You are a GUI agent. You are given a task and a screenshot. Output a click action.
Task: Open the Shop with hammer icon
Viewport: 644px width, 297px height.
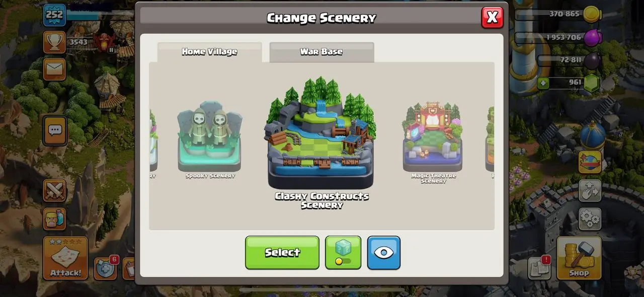coord(579,258)
